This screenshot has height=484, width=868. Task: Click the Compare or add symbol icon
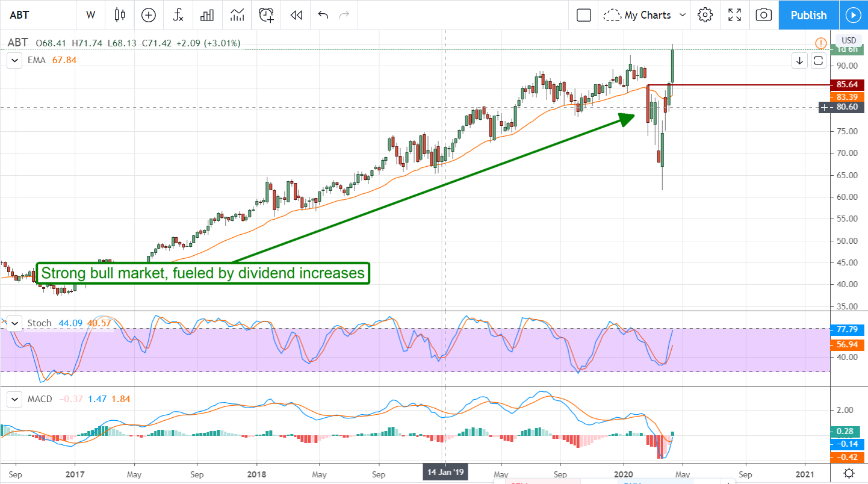pyautogui.click(x=148, y=15)
